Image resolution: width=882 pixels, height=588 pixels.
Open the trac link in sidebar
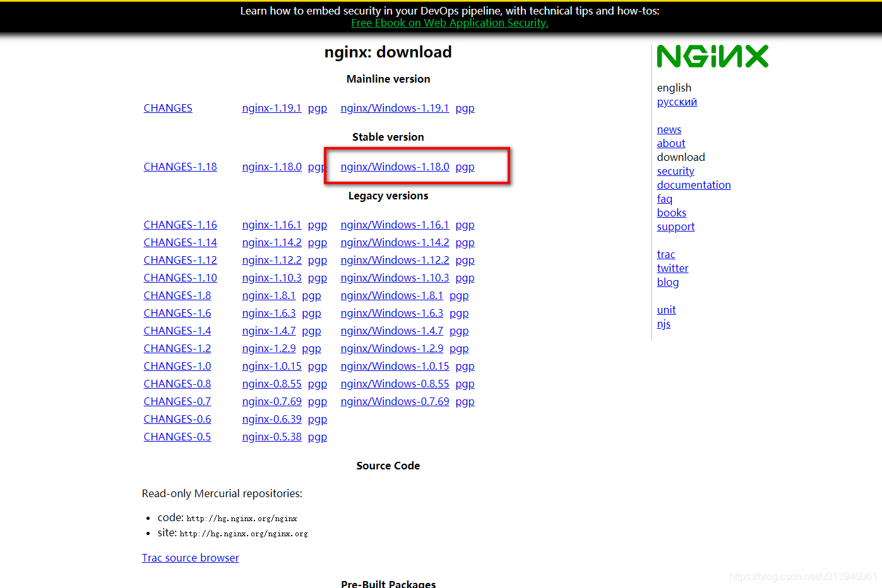(665, 254)
